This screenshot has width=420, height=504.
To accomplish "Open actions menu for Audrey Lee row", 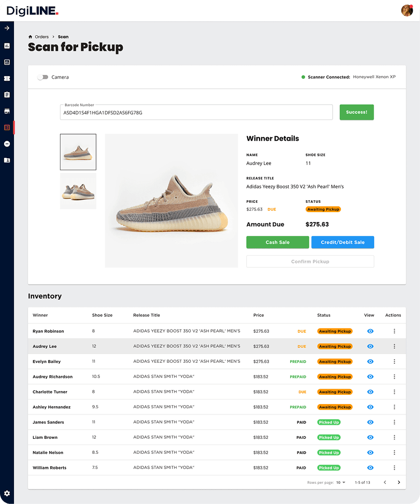I will tap(394, 346).
